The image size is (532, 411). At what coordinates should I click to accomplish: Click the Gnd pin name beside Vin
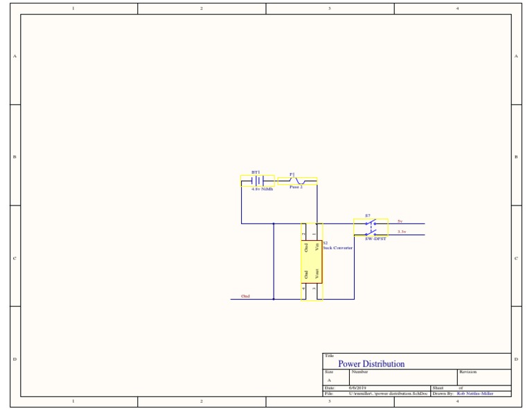[x=306, y=247]
